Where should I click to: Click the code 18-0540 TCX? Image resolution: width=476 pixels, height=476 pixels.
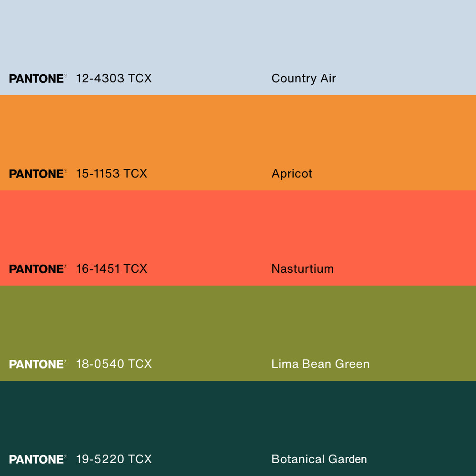pos(114,364)
